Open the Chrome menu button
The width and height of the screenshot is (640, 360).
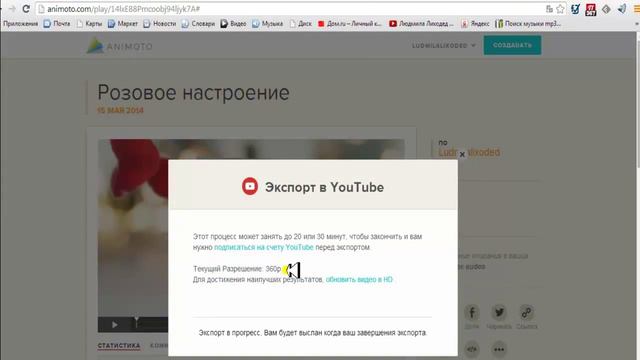point(636,9)
